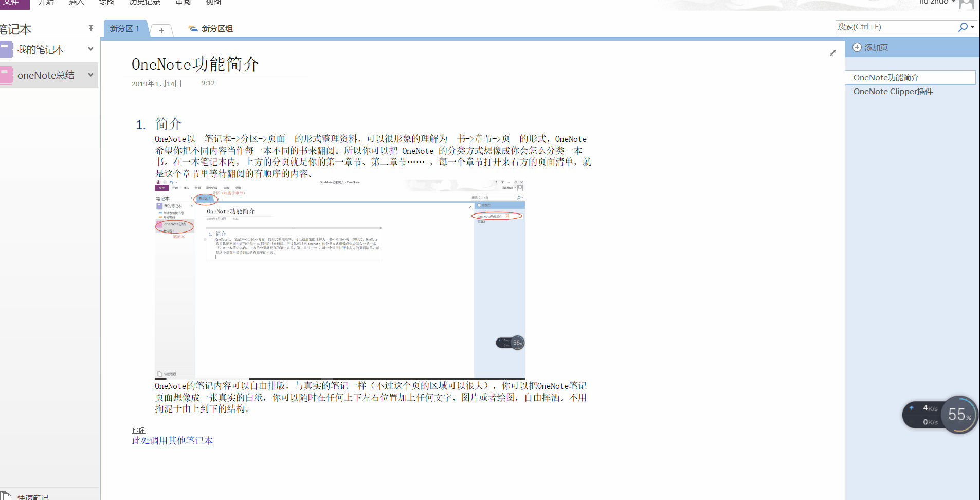Click the page time 9:12

pos(208,83)
